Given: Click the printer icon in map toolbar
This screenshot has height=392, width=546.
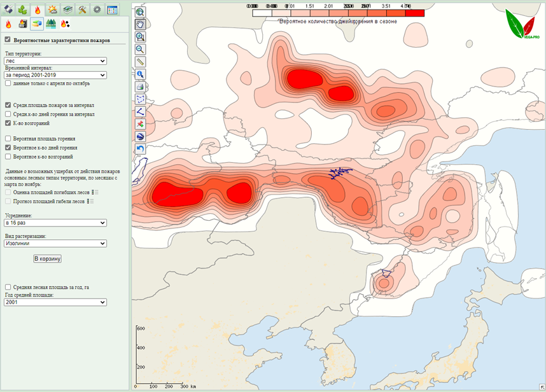Looking at the screenshot, I should (x=140, y=87).
